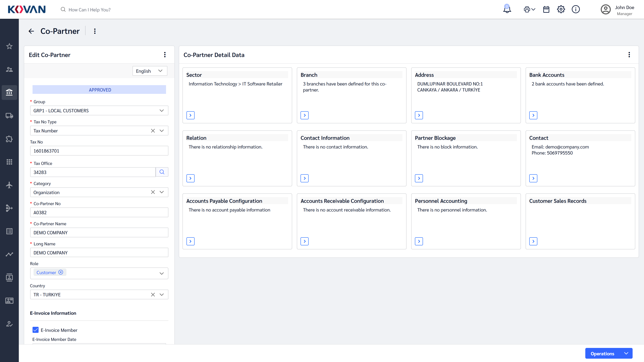Select the bank building sidebar icon
The height and width of the screenshot is (362, 644).
coord(9,93)
